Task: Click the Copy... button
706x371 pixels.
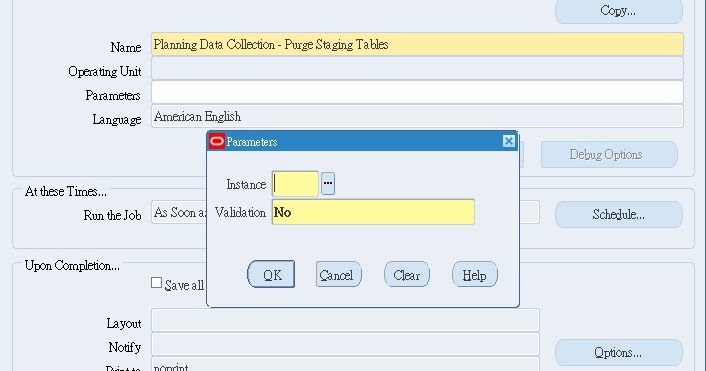Action: (x=619, y=10)
